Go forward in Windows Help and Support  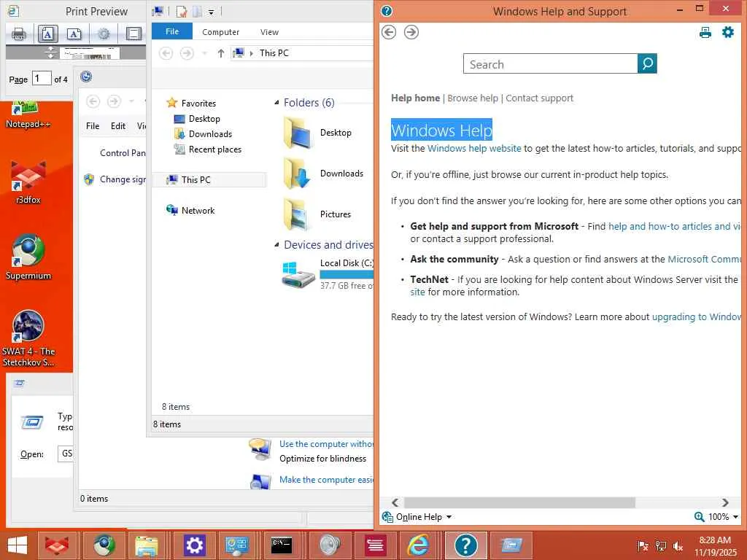tap(411, 32)
